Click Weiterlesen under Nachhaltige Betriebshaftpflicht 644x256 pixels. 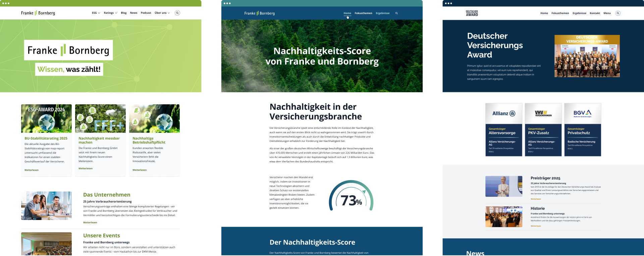coord(140,170)
